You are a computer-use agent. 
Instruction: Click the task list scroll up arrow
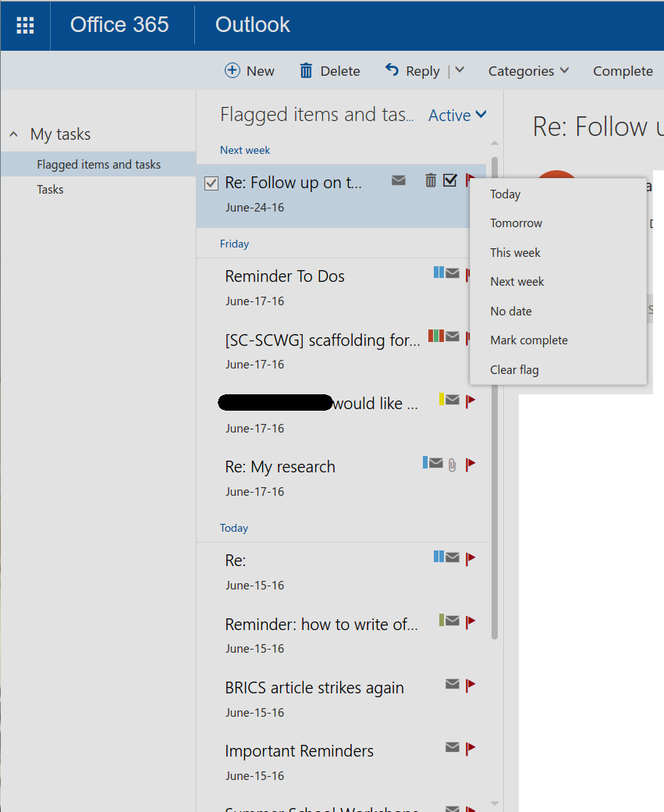tap(495, 143)
